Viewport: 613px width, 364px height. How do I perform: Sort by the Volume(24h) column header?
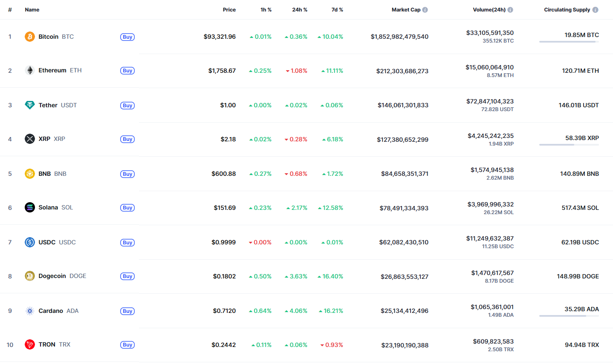489,10
